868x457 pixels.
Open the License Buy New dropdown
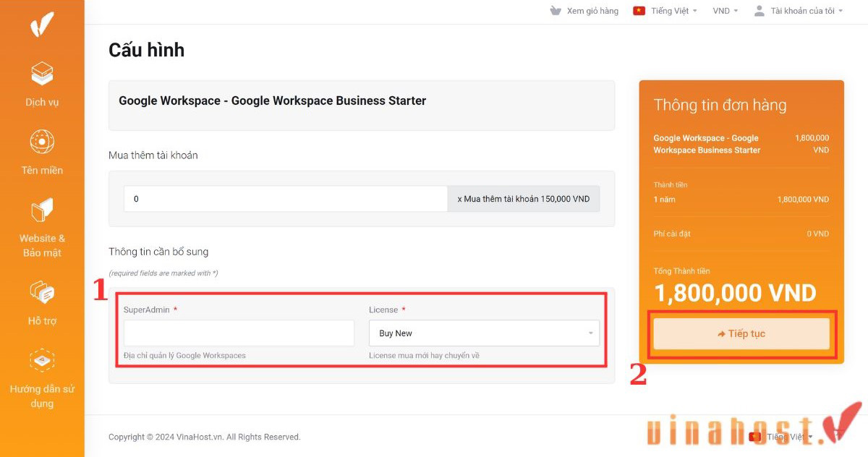[484, 333]
